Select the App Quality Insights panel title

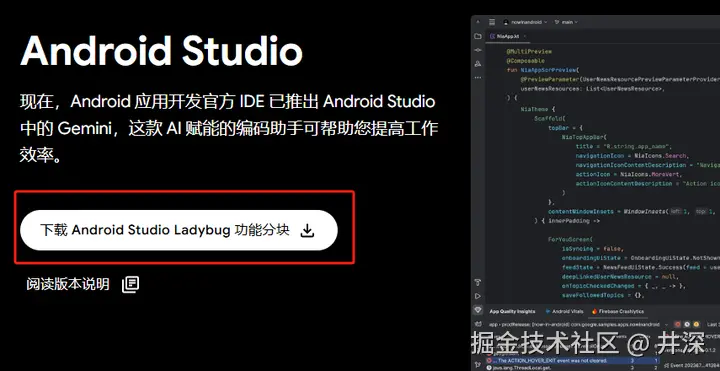click(x=512, y=311)
